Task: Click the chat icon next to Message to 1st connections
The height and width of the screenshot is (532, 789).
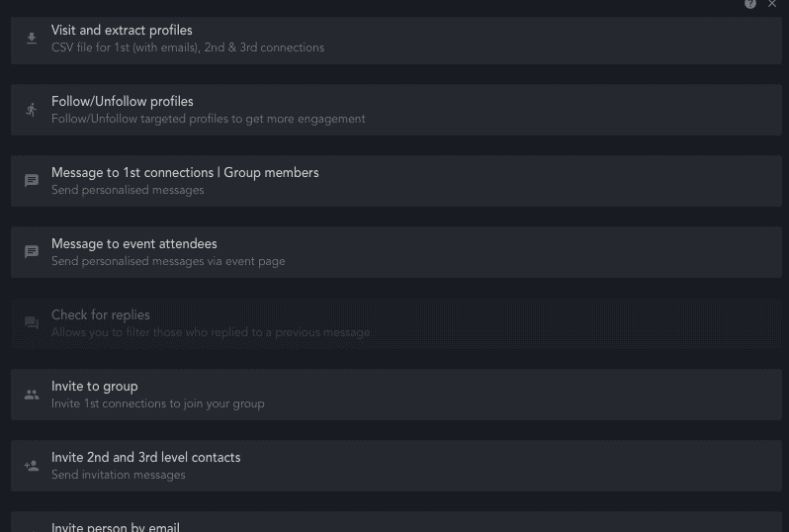Action: (x=32, y=181)
